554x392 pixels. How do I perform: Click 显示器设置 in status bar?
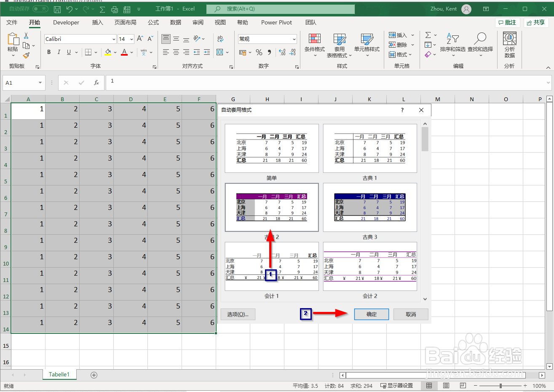(396, 386)
